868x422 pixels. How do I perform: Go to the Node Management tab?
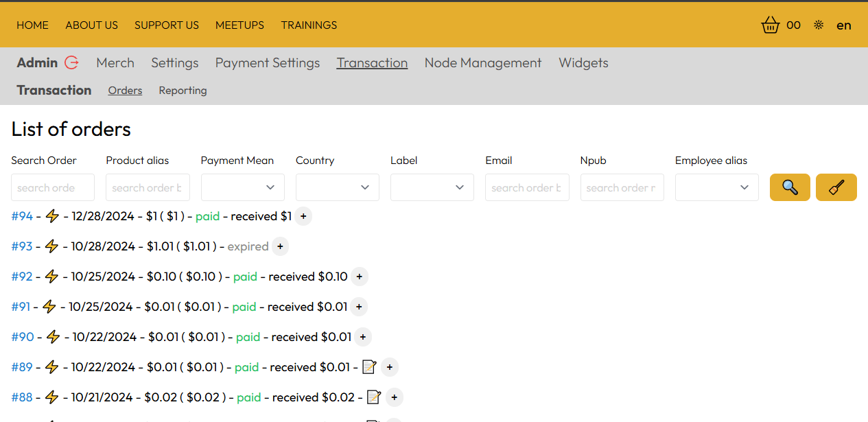(x=482, y=62)
